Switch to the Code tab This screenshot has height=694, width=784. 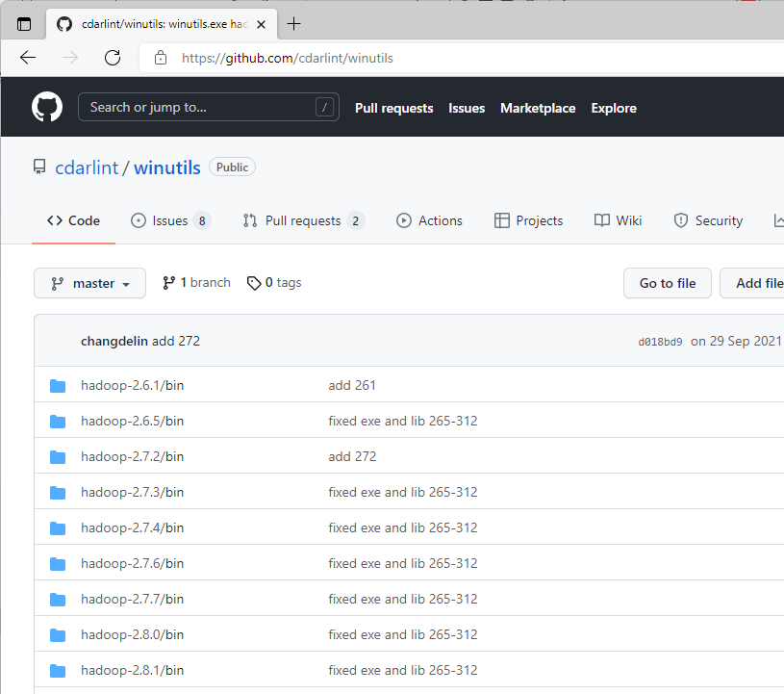(73, 220)
